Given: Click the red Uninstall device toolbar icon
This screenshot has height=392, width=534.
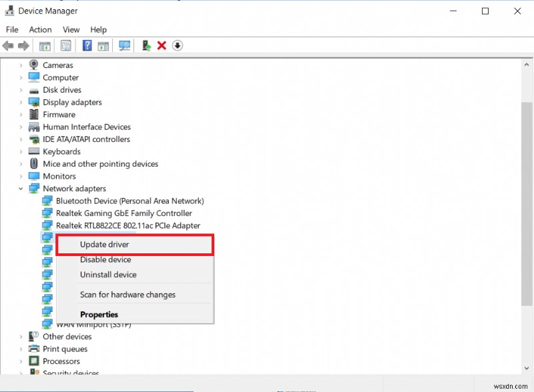Looking at the screenshot, I should [x=162, y=45].
